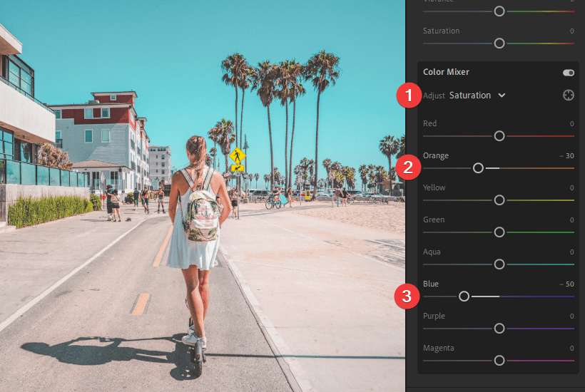Select the Orange value -30 field
The width and height of the screenshot is (585, 392).
pyautogui.click(x=567, y=156)
